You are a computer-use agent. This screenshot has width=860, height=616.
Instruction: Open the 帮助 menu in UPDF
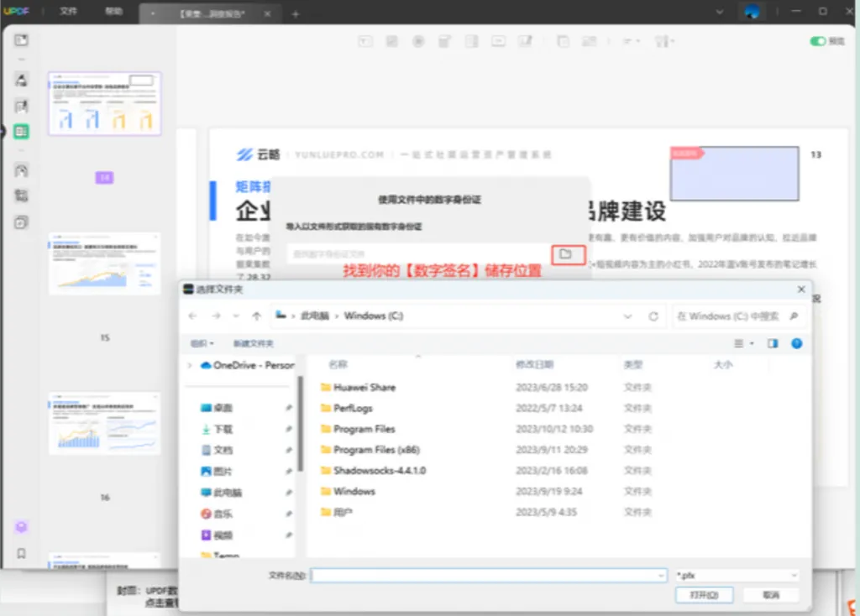click(113, 11)
